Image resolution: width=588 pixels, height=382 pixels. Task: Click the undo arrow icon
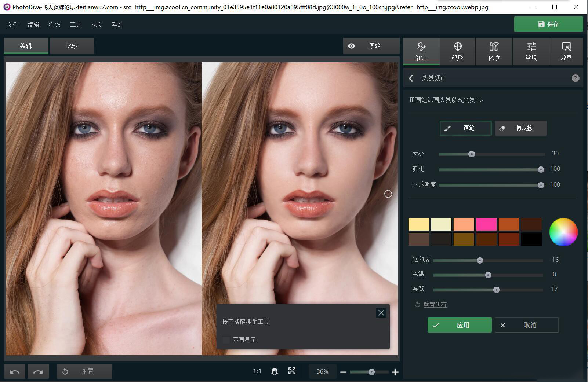click(15, 371)
